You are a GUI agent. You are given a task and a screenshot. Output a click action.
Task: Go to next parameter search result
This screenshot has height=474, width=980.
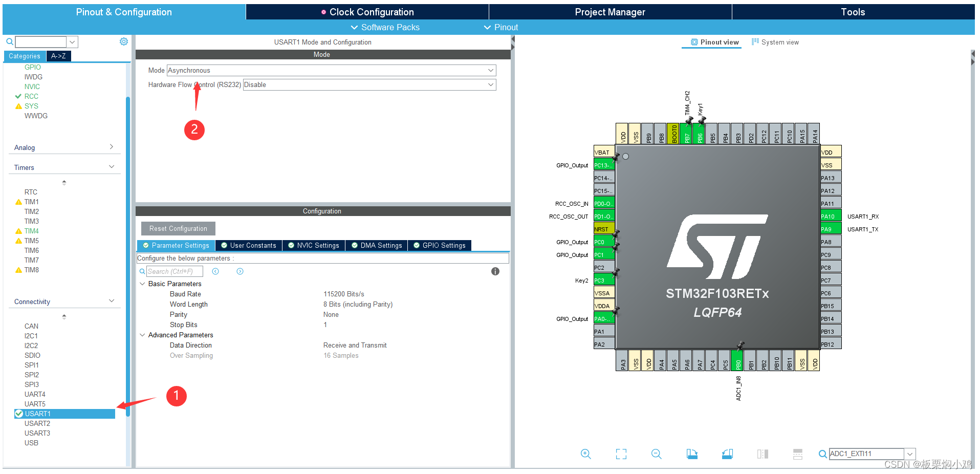point(240,271)
